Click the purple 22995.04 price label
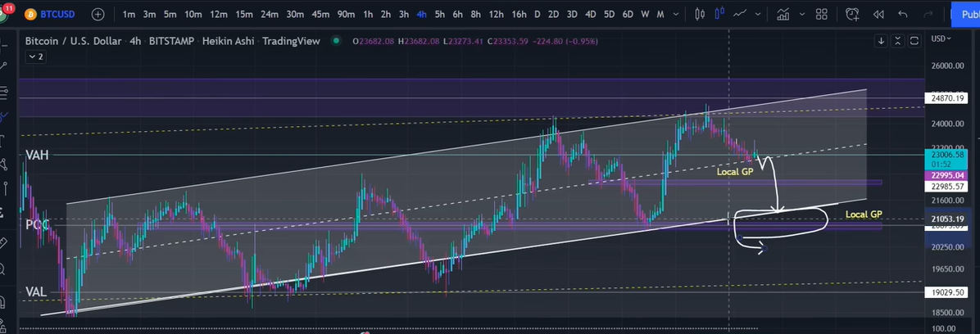 coord(948,175)
